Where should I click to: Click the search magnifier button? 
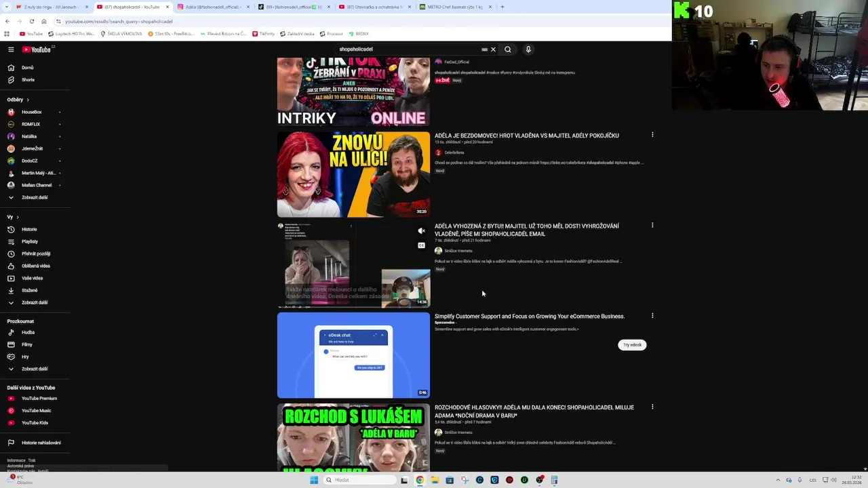pos(507,49)
